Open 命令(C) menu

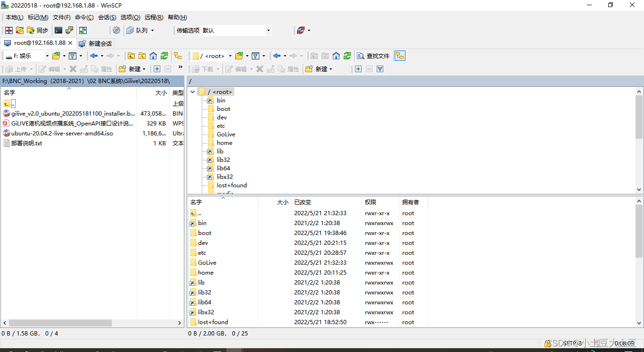pos(84,17)
